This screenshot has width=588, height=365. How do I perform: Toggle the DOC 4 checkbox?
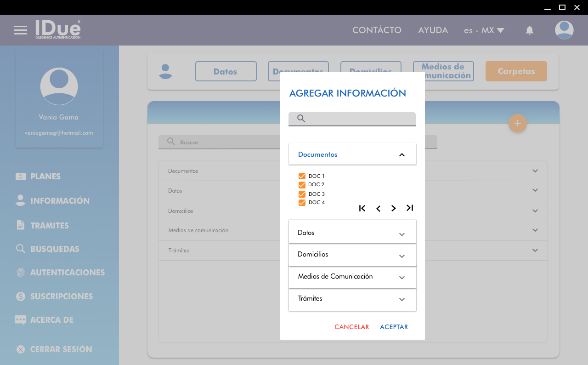302,203
